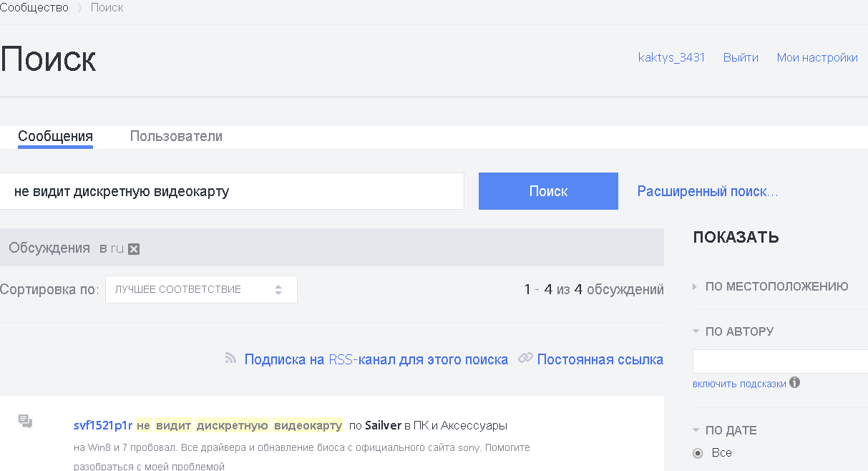The width and height of the screenshot is (868, 471).
Task: Log out via the Выйти link
Action: click(x=741, y=57)
